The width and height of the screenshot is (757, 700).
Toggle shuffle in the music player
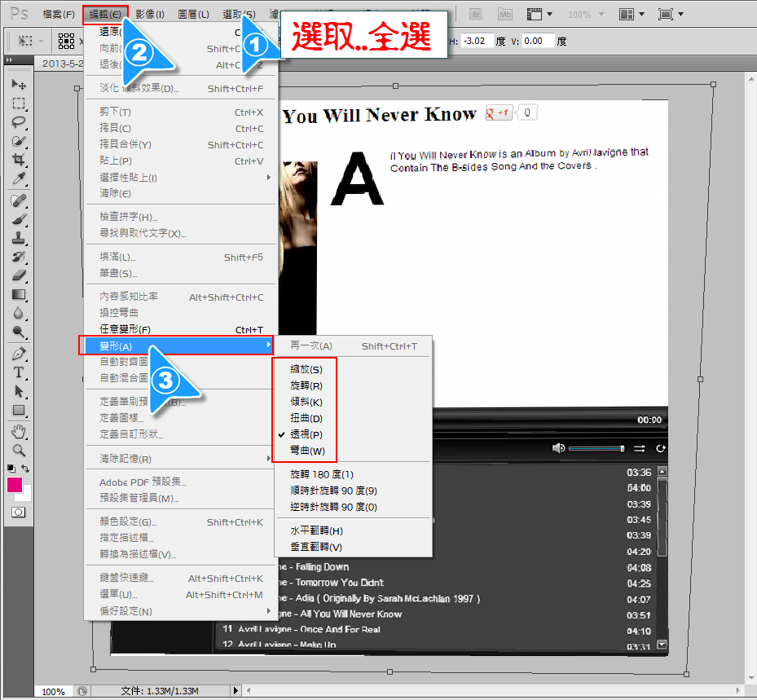639,448
